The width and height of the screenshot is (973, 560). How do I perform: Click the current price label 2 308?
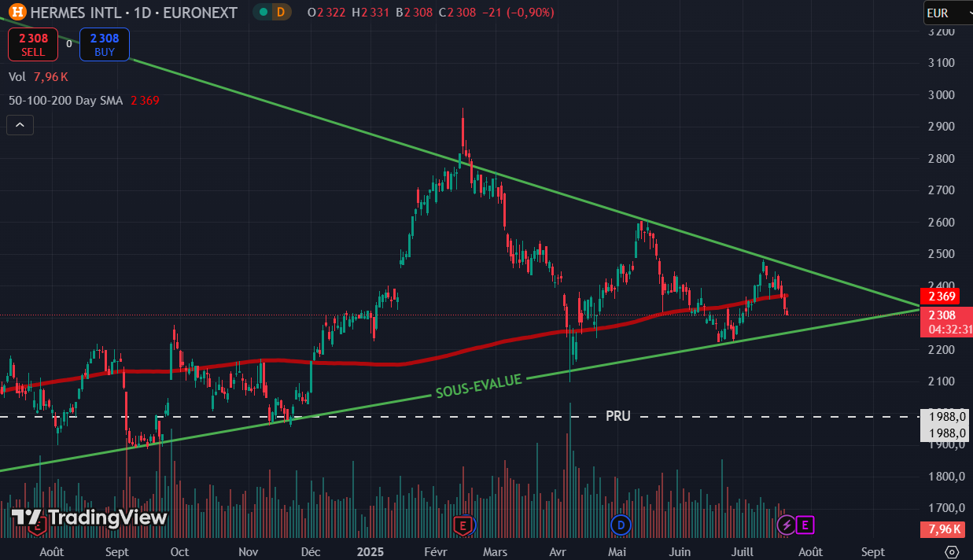pos(941,315)
